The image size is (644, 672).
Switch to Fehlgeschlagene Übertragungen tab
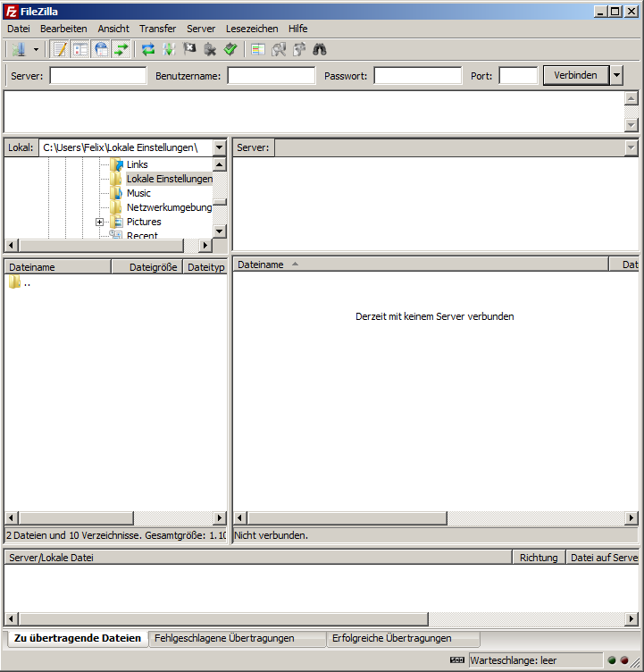tap(224, 639)
